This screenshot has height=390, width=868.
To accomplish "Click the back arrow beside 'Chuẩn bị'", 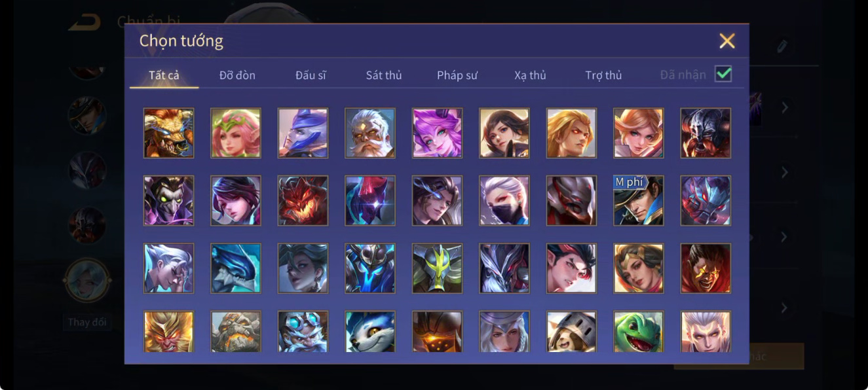I will [x=85, y=22].
